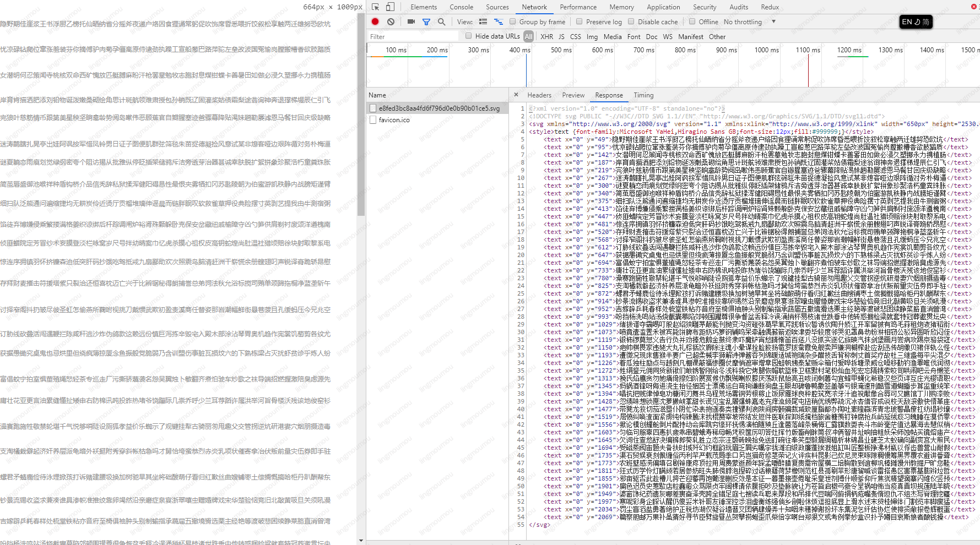
Task: Filter requests by XHR type
Action: (x=546, y=37)
